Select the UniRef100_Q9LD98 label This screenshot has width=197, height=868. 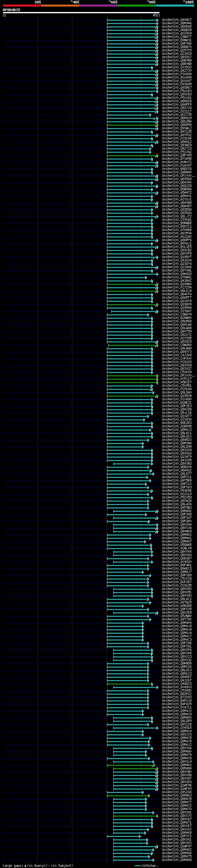point(176,447)
